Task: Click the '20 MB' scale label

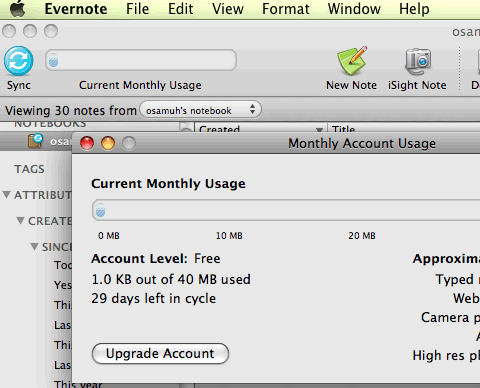Action: [x=362, y=236]
